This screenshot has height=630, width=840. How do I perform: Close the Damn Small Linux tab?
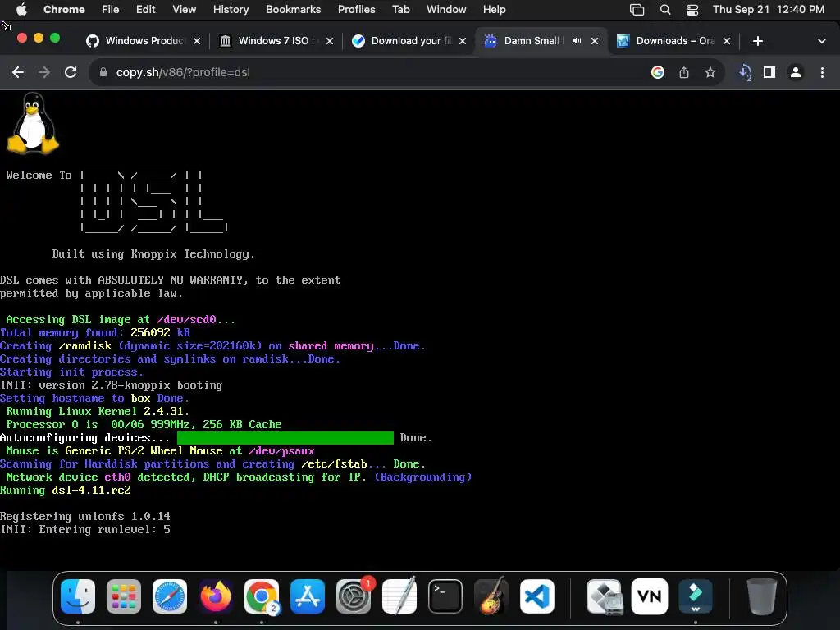594,41
